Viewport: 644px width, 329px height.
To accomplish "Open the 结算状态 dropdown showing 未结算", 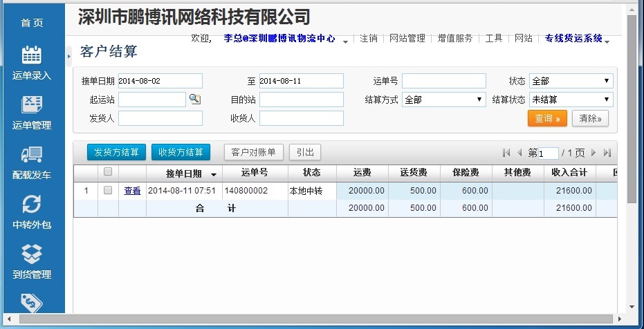I will [x=571, y=100].
